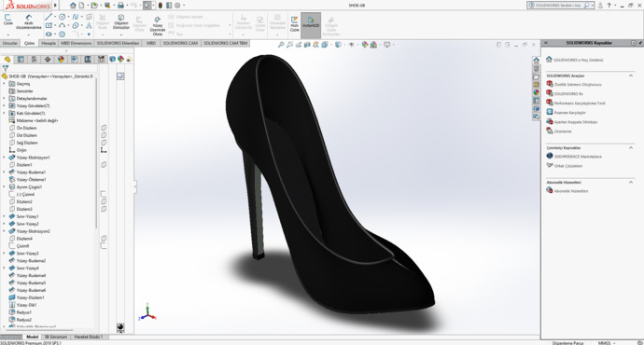Screen dimensions: 644x345
Task: Switch to the Unsurlar ribbon tab
Action: (10, 43)
